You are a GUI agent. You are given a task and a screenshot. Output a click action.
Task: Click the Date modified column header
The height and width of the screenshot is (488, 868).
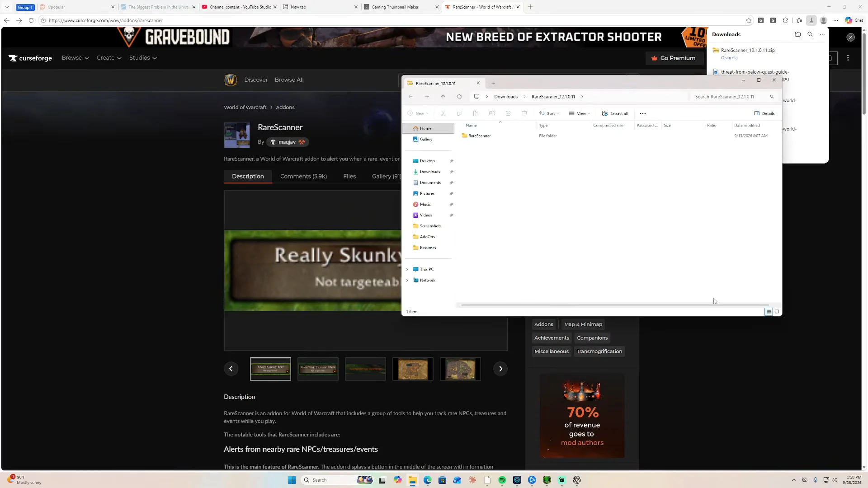pyautogui.click(x=747, y=126)
